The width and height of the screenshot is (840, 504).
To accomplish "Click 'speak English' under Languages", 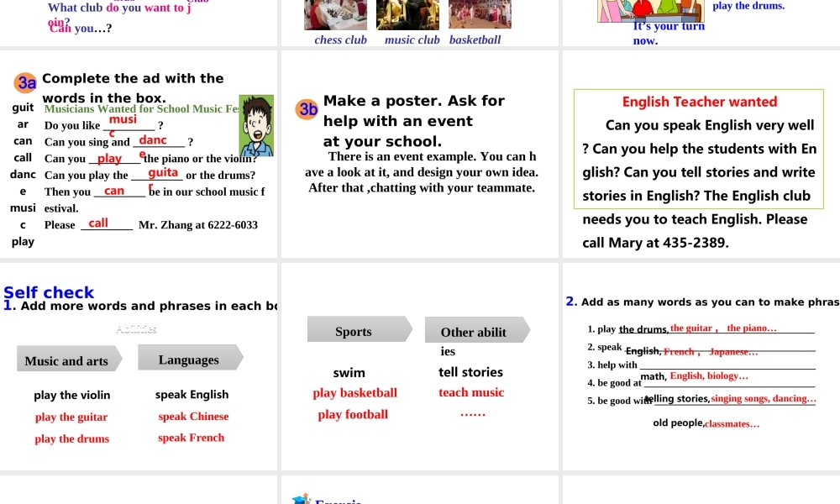I will click(192, 395).
